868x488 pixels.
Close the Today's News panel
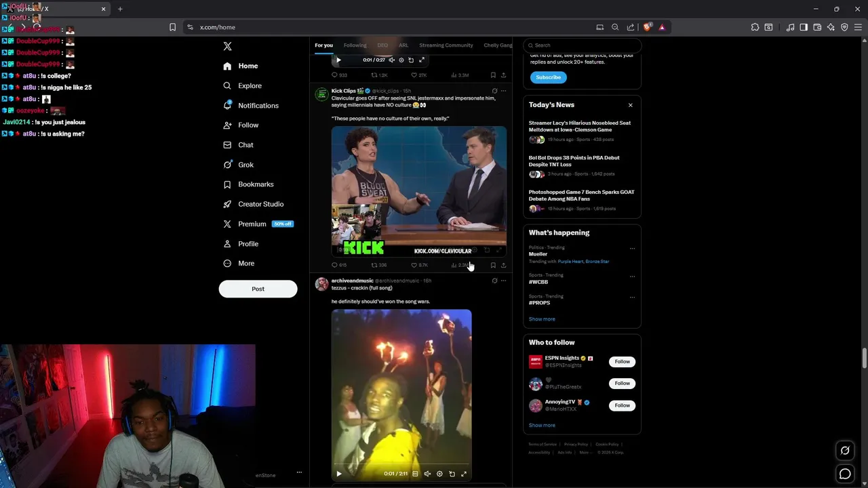(x=630, y=105)
